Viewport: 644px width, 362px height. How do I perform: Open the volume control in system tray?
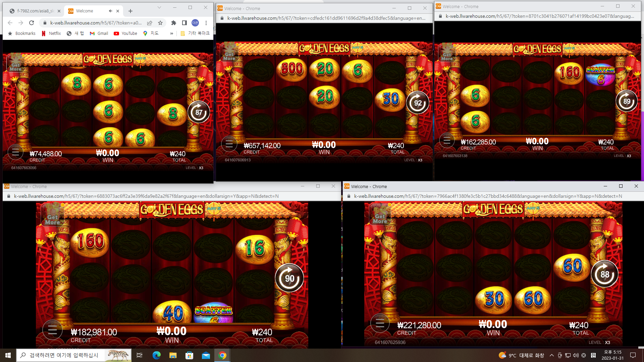click(576, 355)
